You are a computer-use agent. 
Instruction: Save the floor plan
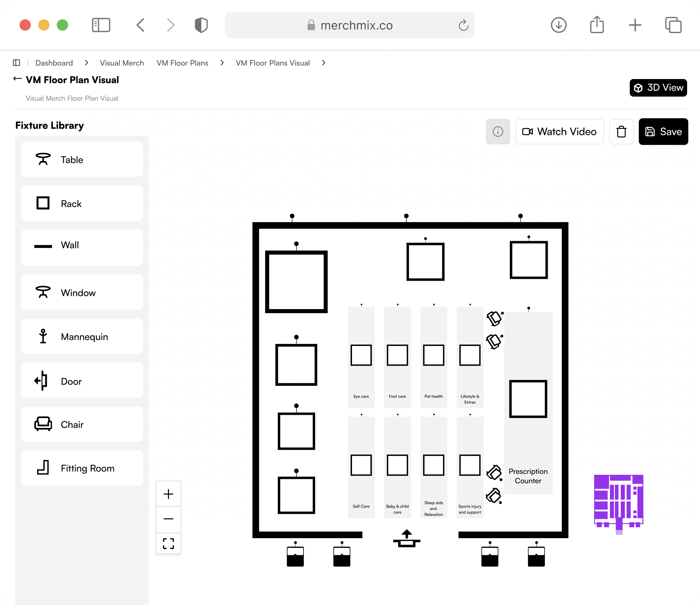663,131
